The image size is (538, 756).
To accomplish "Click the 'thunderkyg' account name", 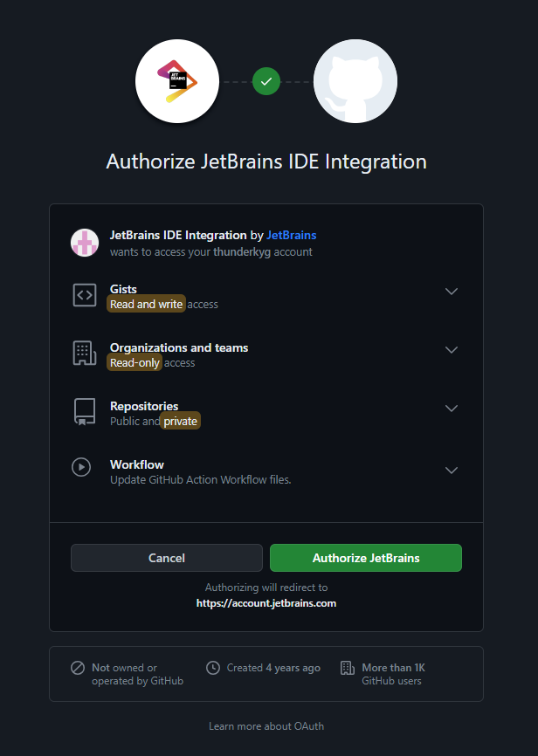I will coord(242,251).
